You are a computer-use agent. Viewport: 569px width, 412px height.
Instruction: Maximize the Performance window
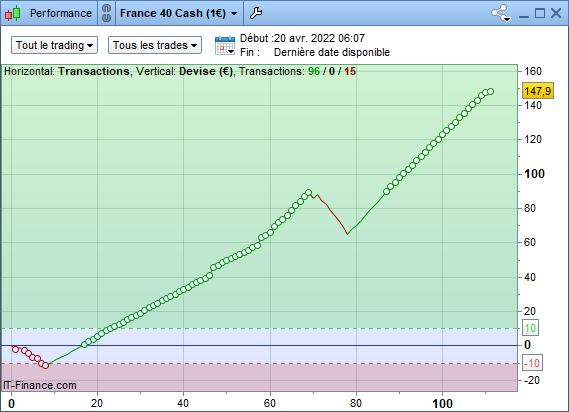[x=540, y=13]
